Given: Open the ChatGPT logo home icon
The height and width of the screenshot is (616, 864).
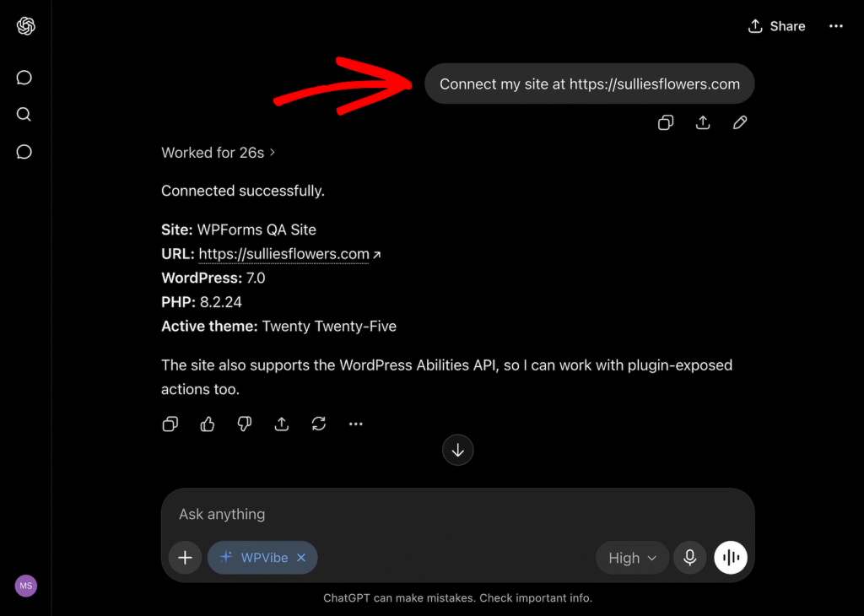Looking at the screenshot, I should (26, 26).
